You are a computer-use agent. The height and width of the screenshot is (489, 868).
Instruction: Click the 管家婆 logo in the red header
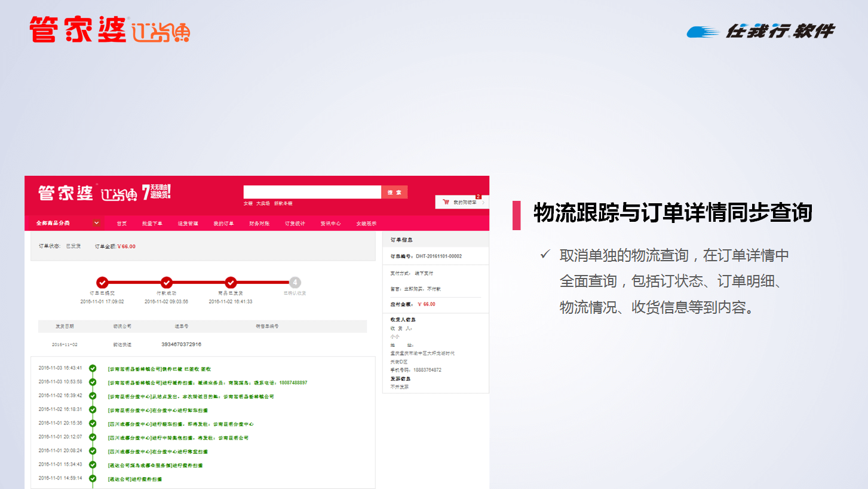click(66, 193)
